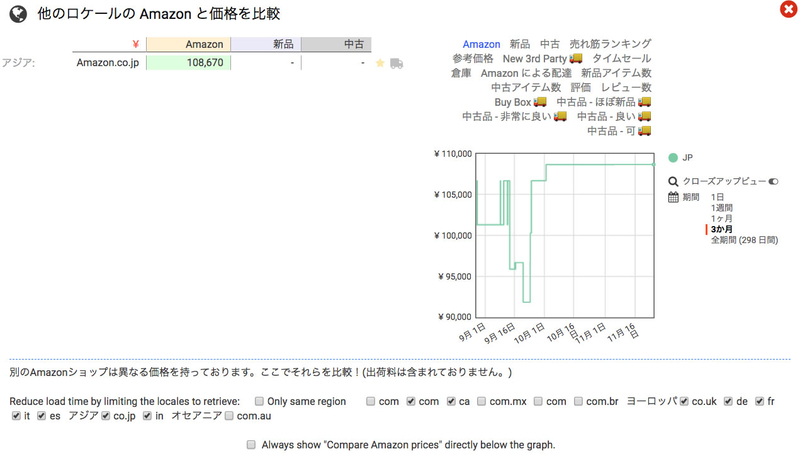Click the calendar icon next to 期間

[673, 197]
